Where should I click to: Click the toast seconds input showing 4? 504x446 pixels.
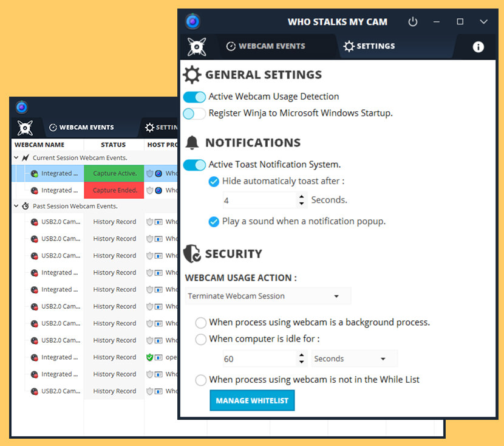point(260,201)
